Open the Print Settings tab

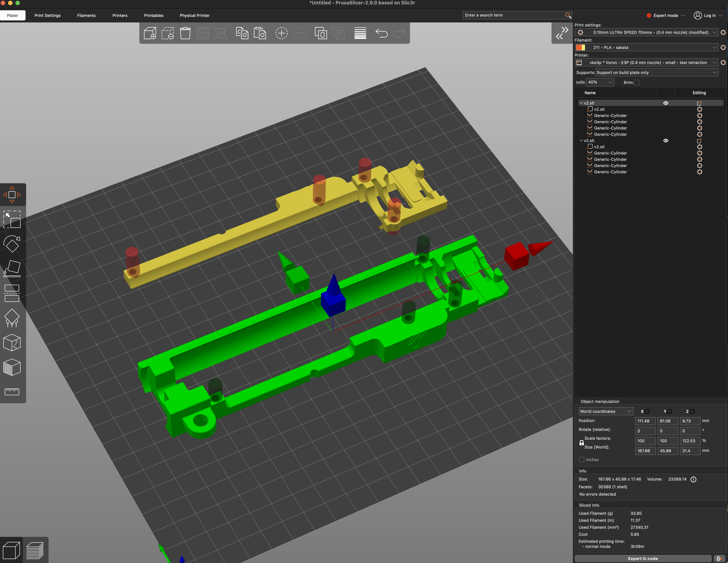(x=47, y=15)
